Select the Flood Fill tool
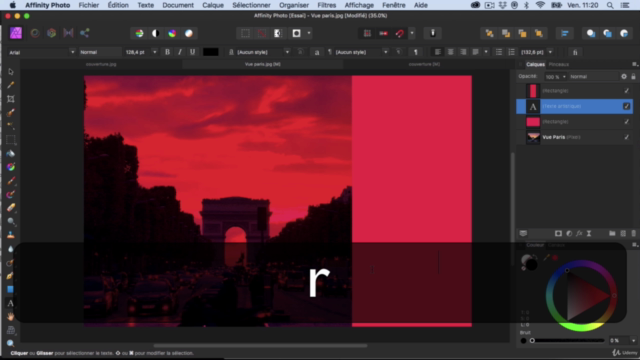 pyautogui.click(x=11, y=153)
